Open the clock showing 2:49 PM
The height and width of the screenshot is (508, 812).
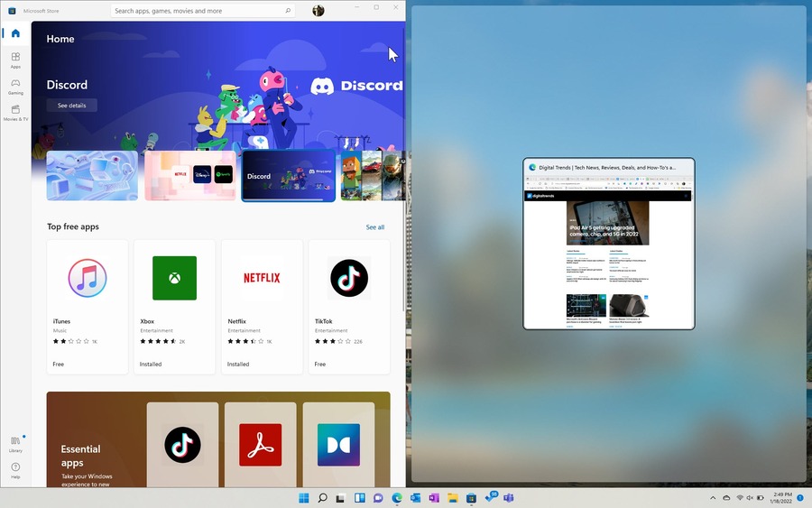point(781,498)
